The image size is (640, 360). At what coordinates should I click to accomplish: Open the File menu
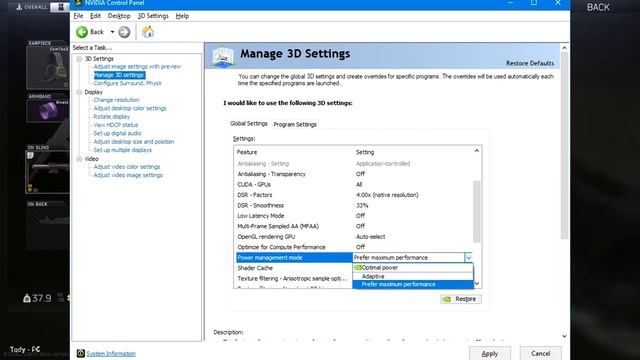78,16
